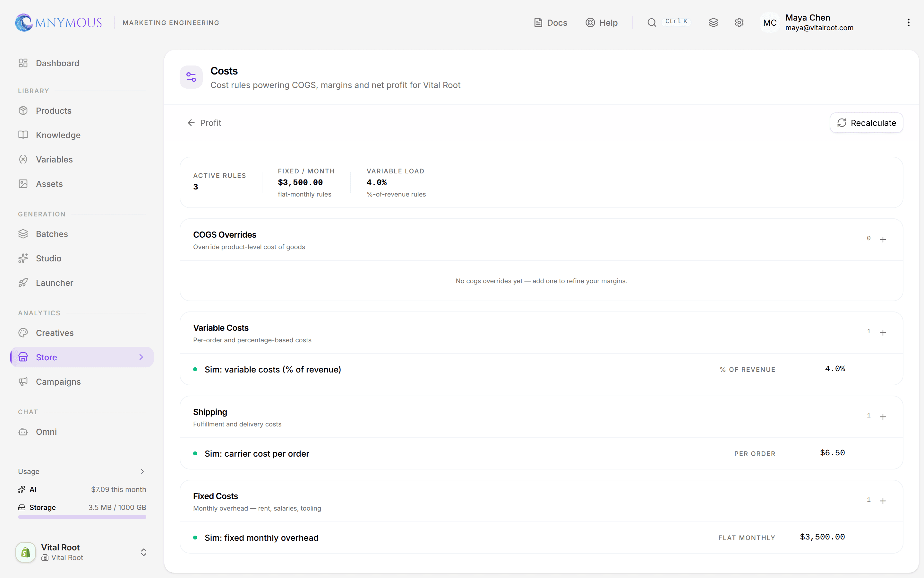Click the Campaigns megaphone icon
The height and width of the screenshot is (578, 924).
pyautogui.click(x=23, y=381)
